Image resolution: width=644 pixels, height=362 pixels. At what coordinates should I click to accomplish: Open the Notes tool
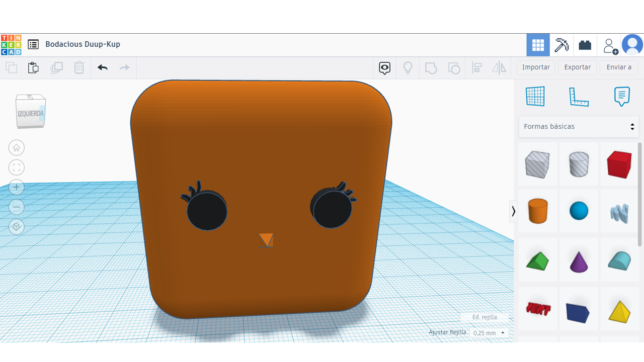point(622,96)
